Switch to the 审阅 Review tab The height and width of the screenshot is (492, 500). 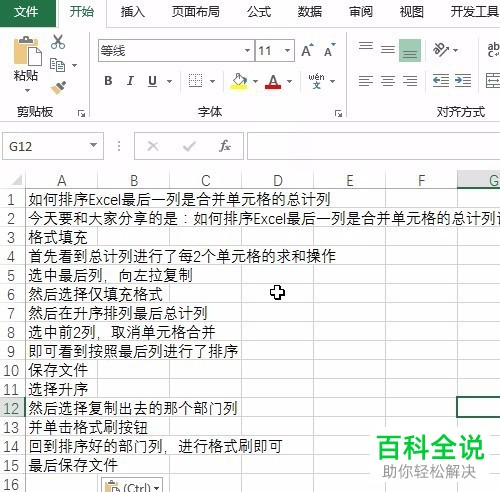(361, 12)
